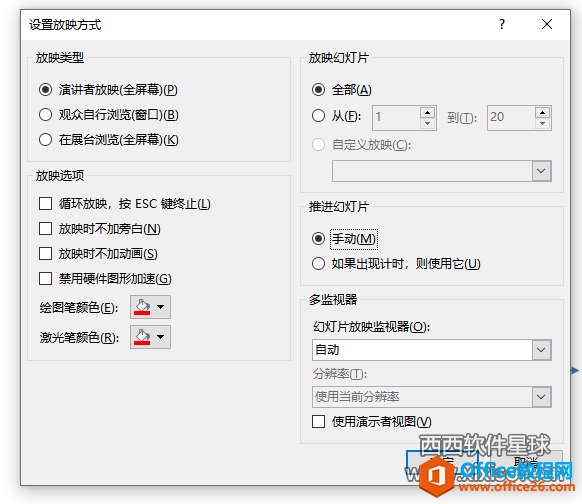This screenshot has height=504, width=582.
Task: Click the 激光笔颜色 paint bucket swatch
Action: (x=142, y=337)
